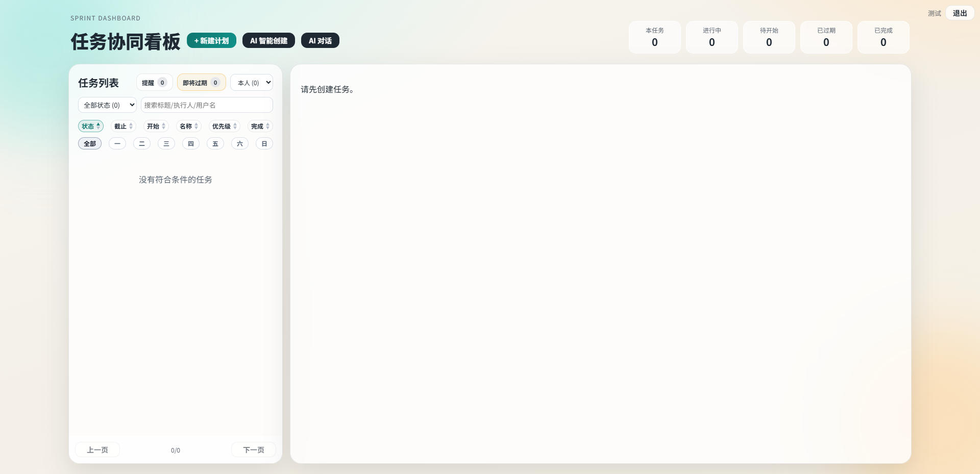
Task: Open AI 智能创建
Action: (268, 41)
